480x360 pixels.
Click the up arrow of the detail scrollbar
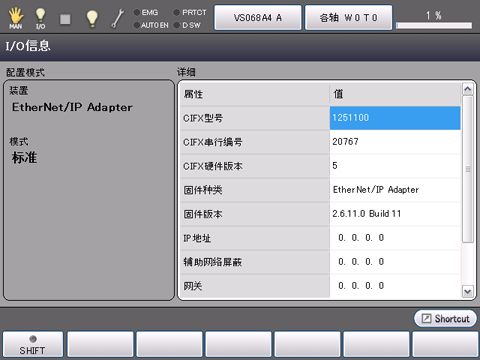click(x=467, y=89)
